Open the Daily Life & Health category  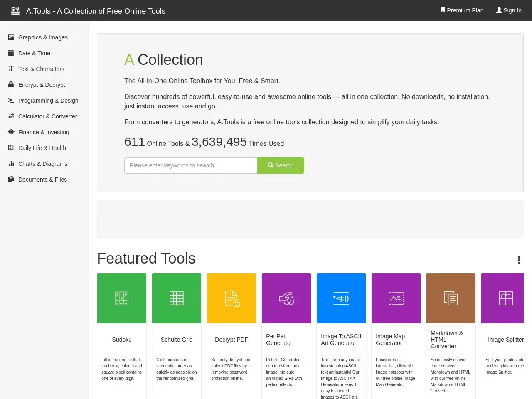pyautogui.click(x=42, y=148)
